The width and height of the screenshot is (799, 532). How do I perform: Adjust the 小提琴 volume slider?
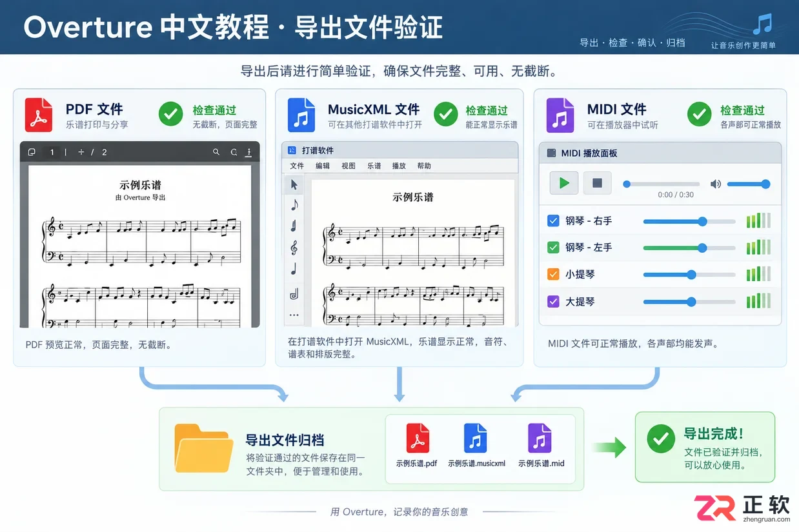pyautogui.click(x=689, y=275)
